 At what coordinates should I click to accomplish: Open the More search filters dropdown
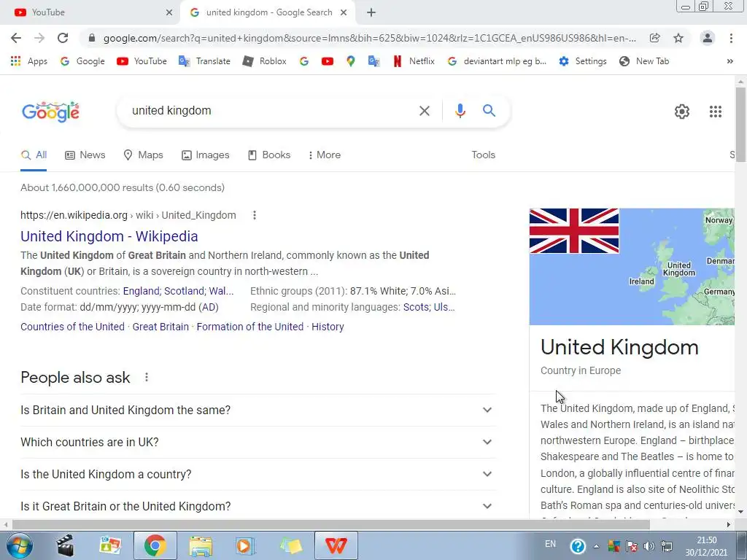point(324,155)
